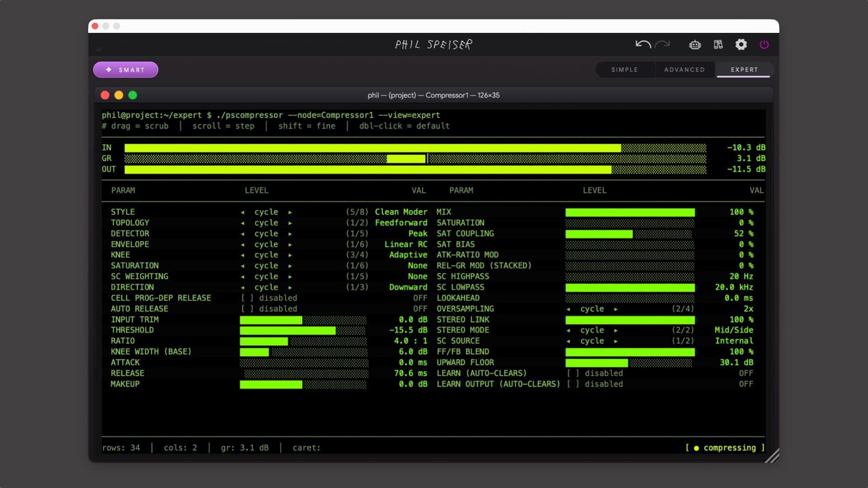Screen dimensions: 868x488
Task: Cycle DIRECTION to previous option
Action: [243, 287]
